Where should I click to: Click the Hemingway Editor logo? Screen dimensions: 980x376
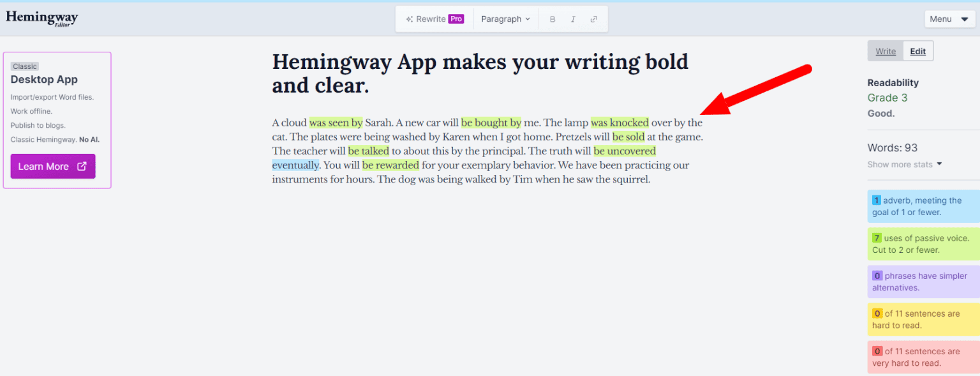click(x=41, y=19)
